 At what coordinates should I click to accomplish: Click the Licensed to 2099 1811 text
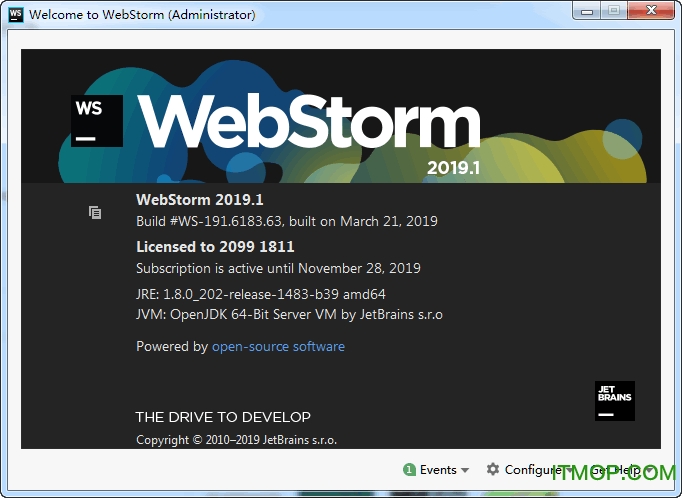(x=215, y=247)
